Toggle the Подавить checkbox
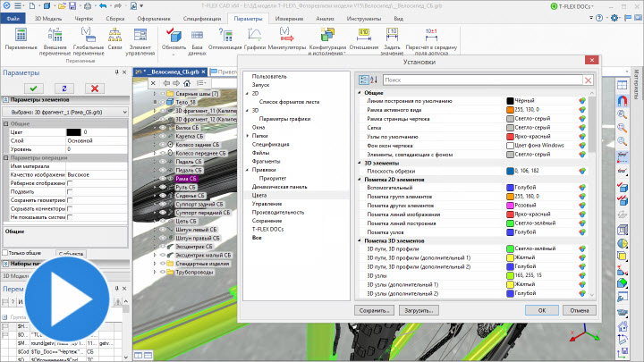The image size is (644, 362). click(x=70, y=191)
